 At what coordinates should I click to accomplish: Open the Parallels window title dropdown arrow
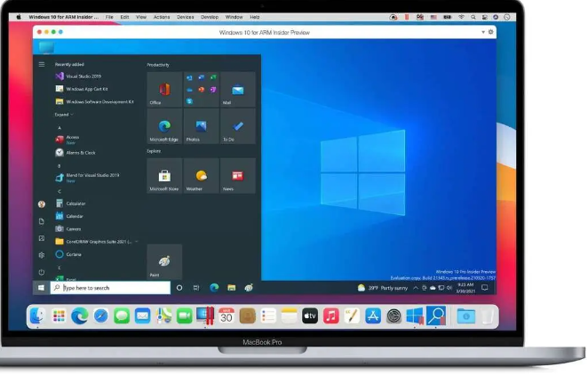pyautogui.click(x=483, y=32)
